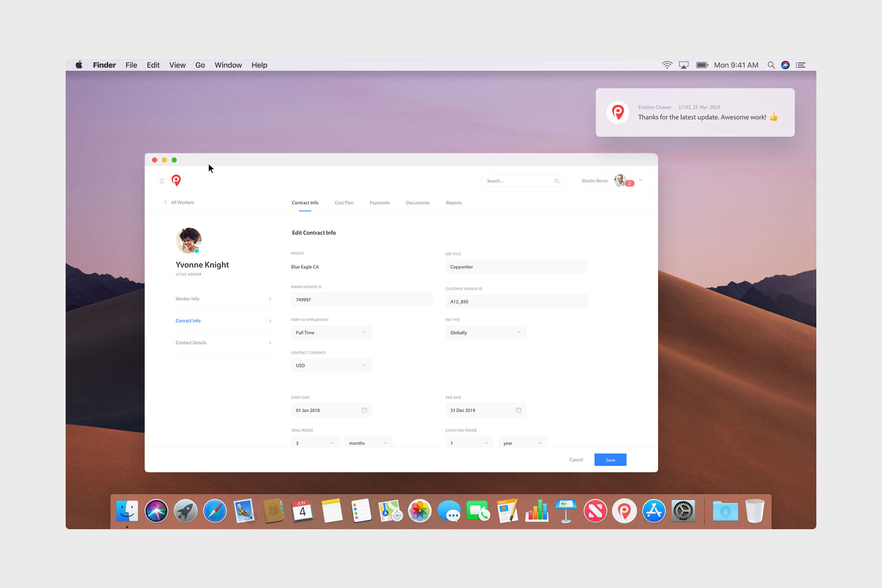
Task: Switch to the Documents tab
Action: 417,202
